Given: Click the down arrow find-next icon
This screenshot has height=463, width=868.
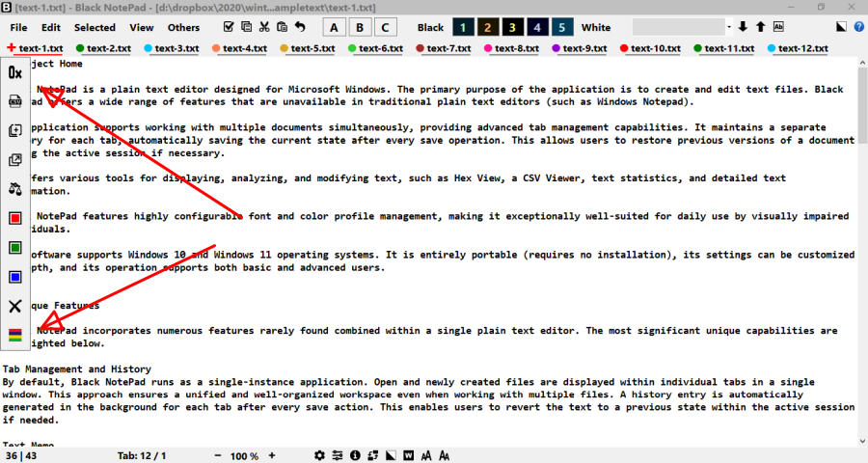Looking at the screenshot, I should click(x=743, y=27).
